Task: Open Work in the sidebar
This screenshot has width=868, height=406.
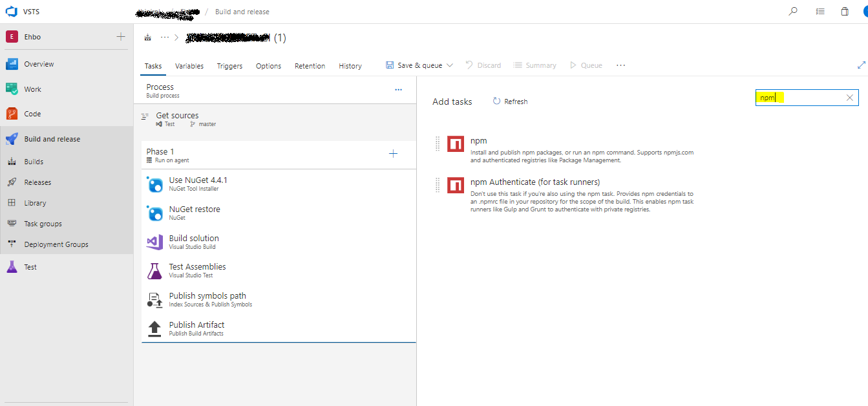Action: coord(32,89)
